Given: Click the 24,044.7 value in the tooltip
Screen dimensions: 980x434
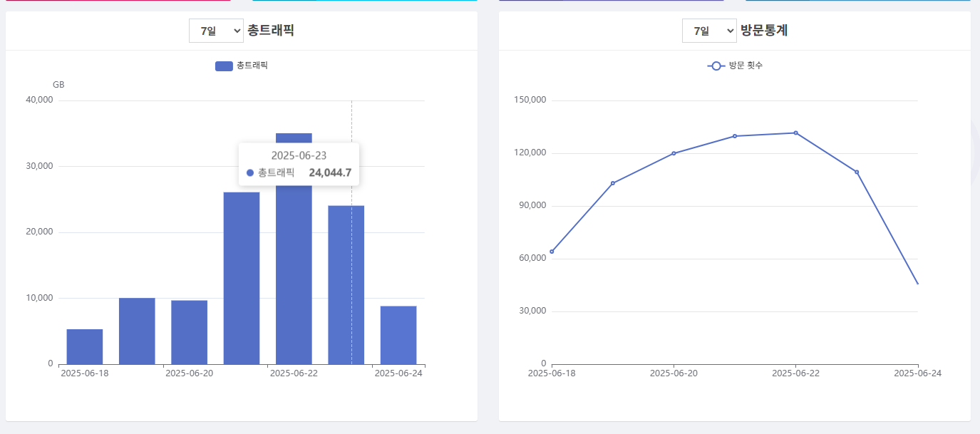Looking at the screenshot, I should pos(329,172).
